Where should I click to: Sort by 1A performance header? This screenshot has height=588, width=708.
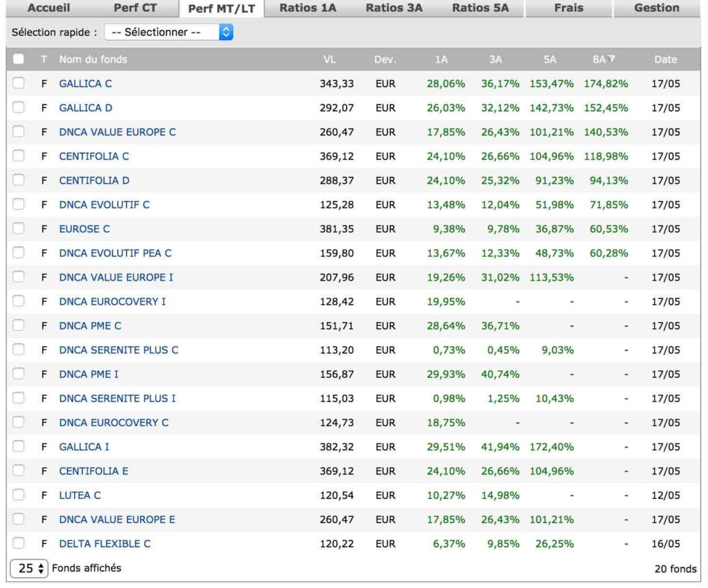[441, 59]
